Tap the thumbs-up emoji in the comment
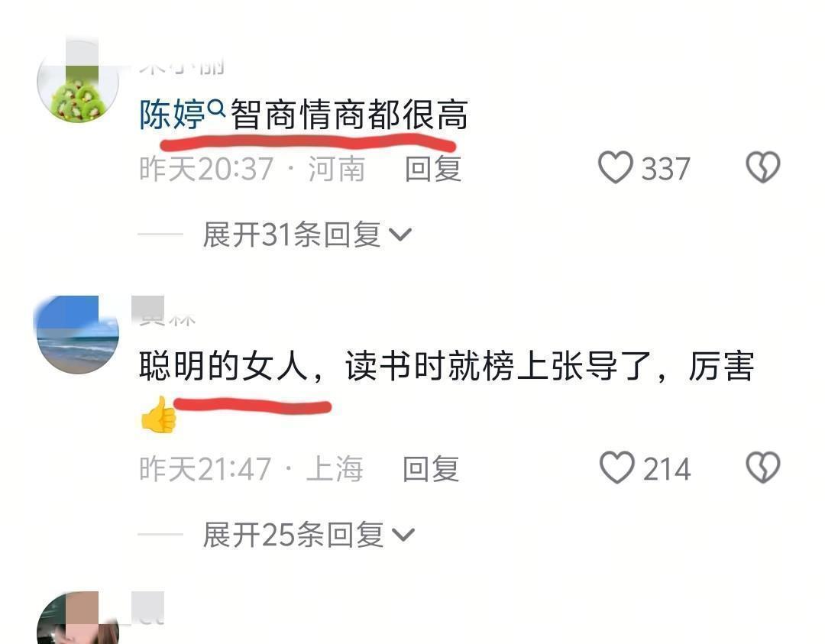The height and width of the screenshot is (644, 825). pos(158,415)
